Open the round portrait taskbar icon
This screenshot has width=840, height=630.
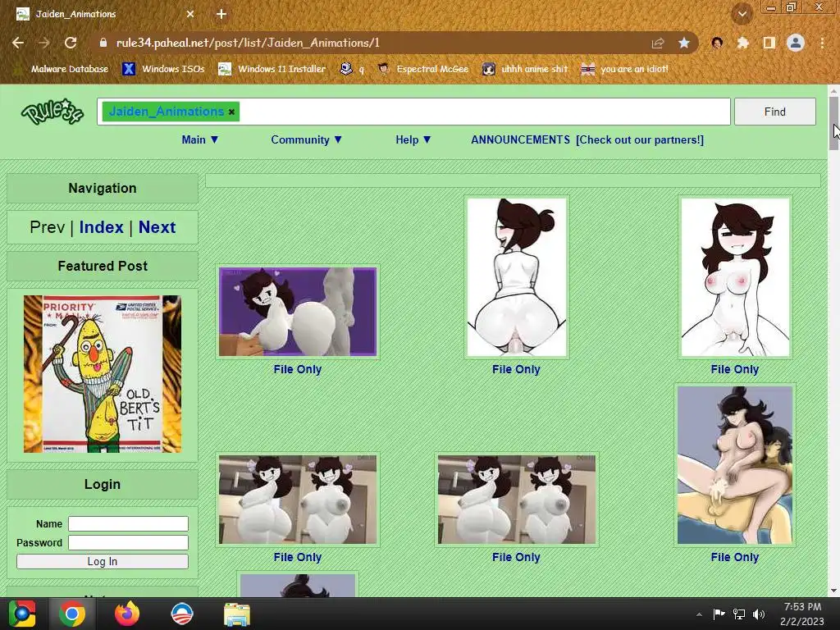point(181,614)
